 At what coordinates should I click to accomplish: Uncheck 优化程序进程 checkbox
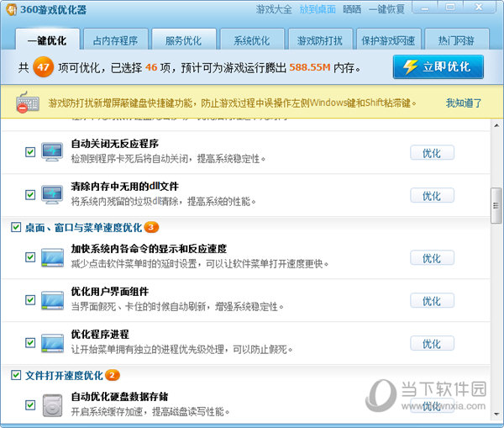pyautogui.click(x=30, y=343)
